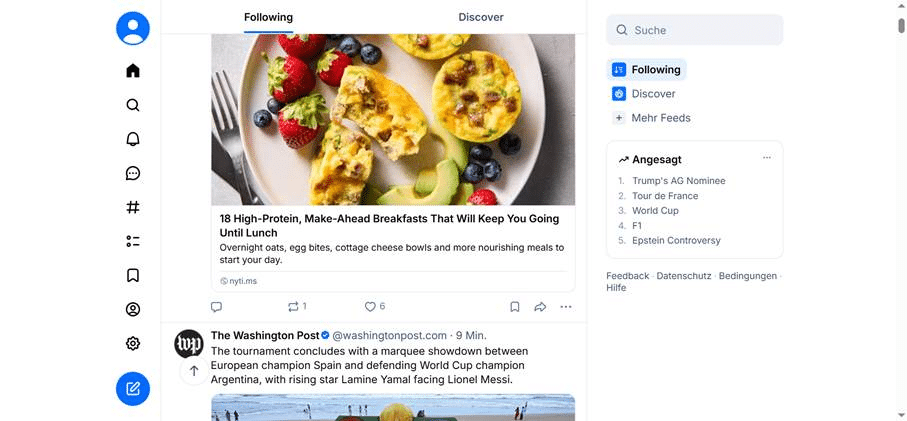This screenshot has width=907, height=421.
Task: Open the settings gear icon
Action: tap(132, 344)
